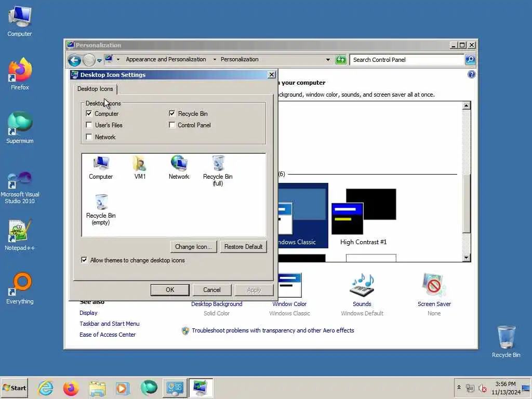
Task: Switch to Control Panel taskbar button
Action: click(175, 388)
